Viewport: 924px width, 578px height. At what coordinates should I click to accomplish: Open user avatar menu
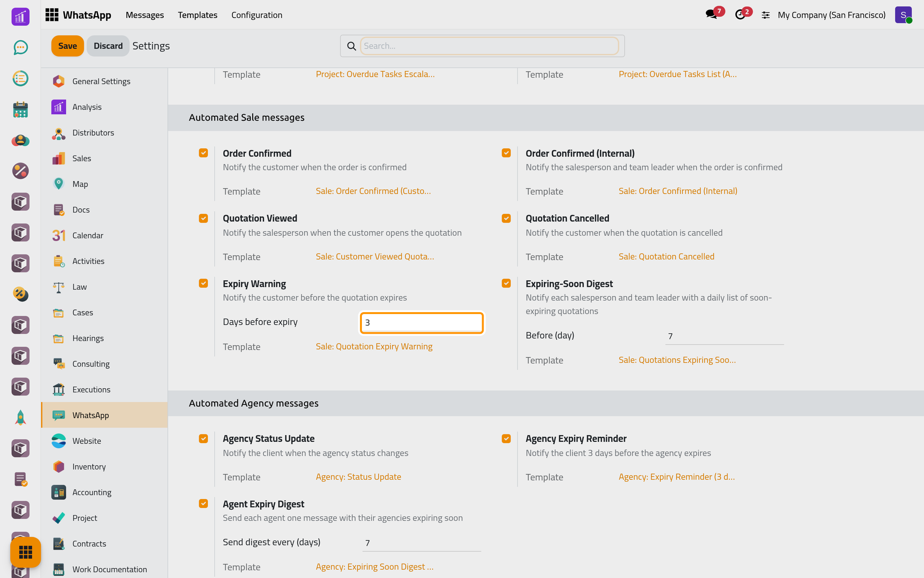point(903,15)
